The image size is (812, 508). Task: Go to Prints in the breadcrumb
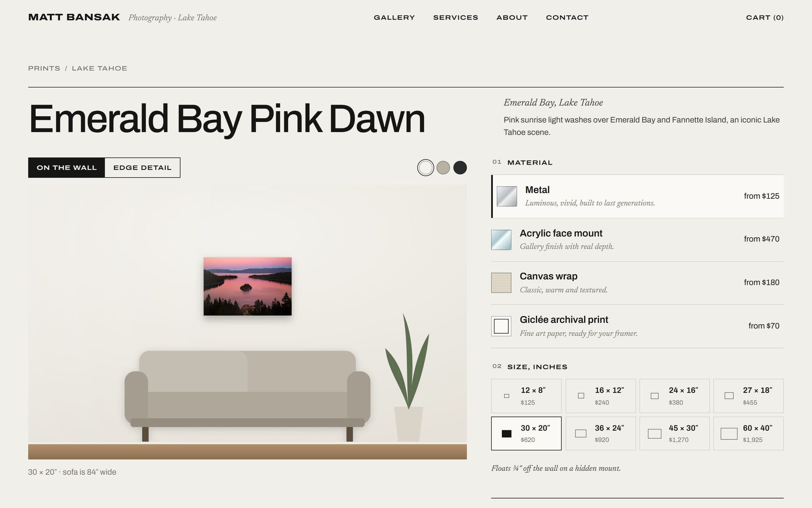point(44,68)
